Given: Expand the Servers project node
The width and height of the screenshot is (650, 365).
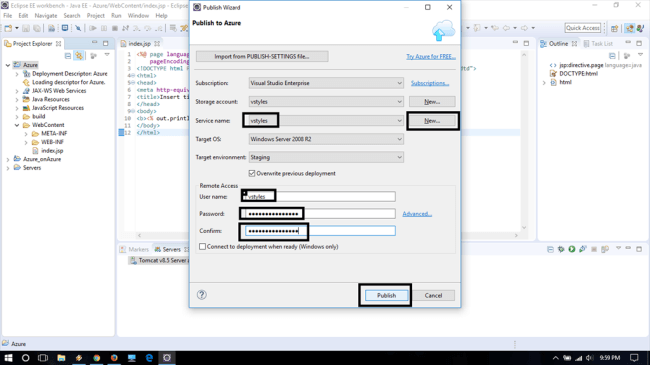Looking at the screenshot, I should point(8,168).
